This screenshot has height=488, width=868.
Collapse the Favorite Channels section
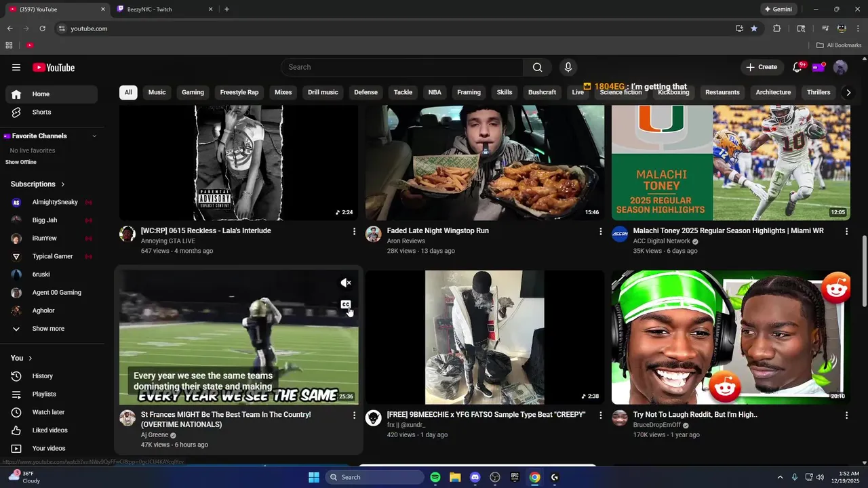94,136
